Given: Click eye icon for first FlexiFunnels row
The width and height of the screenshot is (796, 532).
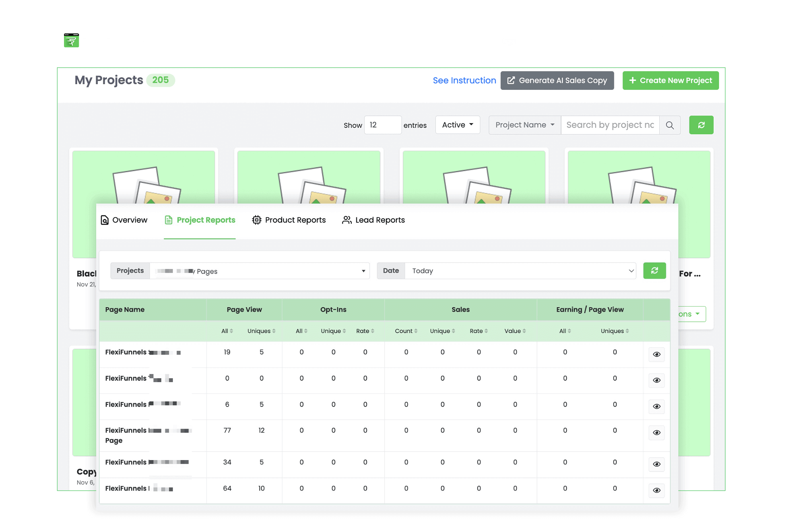Looking at the screenshot, I should point(656,354).
